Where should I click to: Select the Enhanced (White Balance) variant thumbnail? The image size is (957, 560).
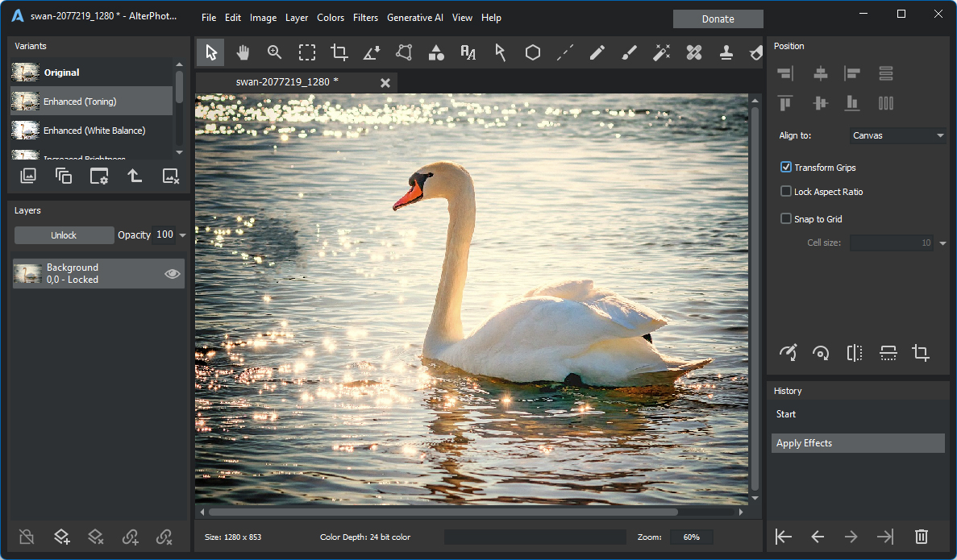pos(26,131)
